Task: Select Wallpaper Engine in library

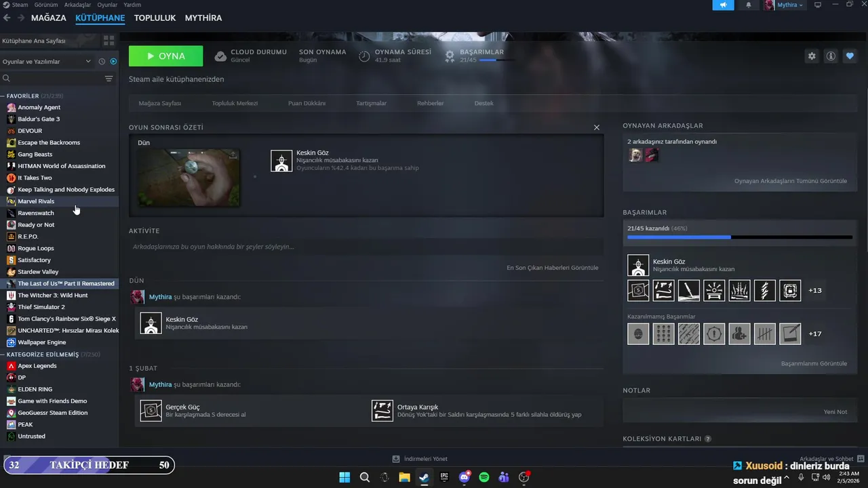Action: pyautogui.click(x=60, y=342)
